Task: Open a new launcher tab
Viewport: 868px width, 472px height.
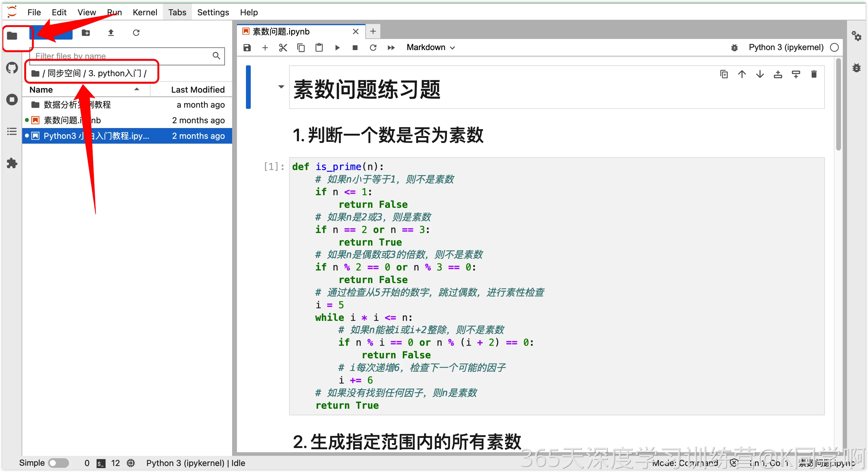Action: pos(373,31)
